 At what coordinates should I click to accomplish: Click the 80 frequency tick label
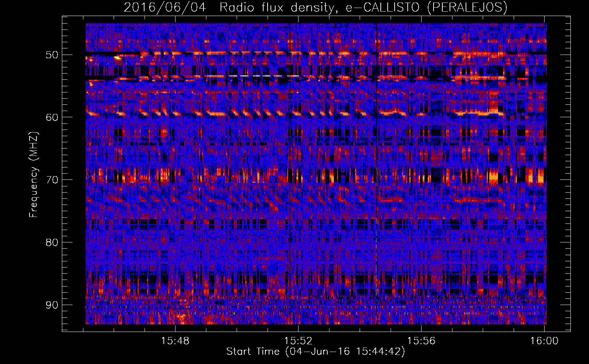pos(52,242)
